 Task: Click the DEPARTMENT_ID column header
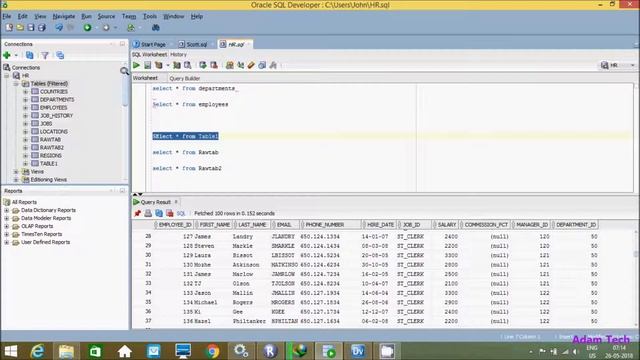click(576, 224)
